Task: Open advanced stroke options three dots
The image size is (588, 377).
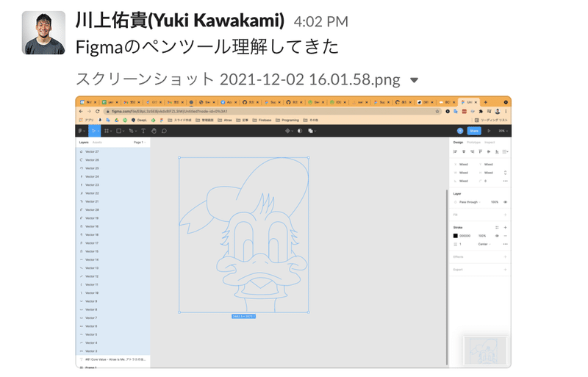Action: point(505,244)
